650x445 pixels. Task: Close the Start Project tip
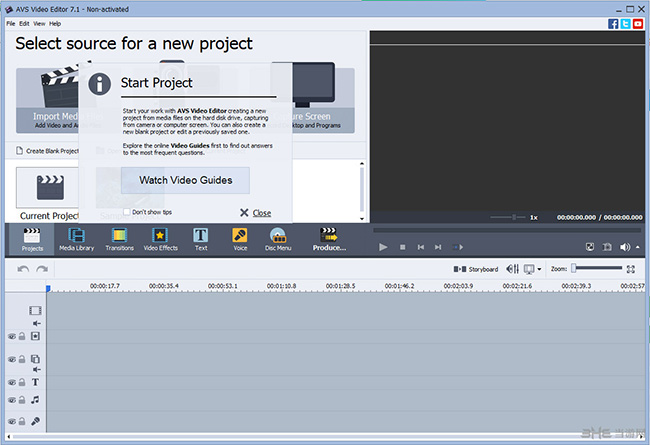[x=255, y=213]
